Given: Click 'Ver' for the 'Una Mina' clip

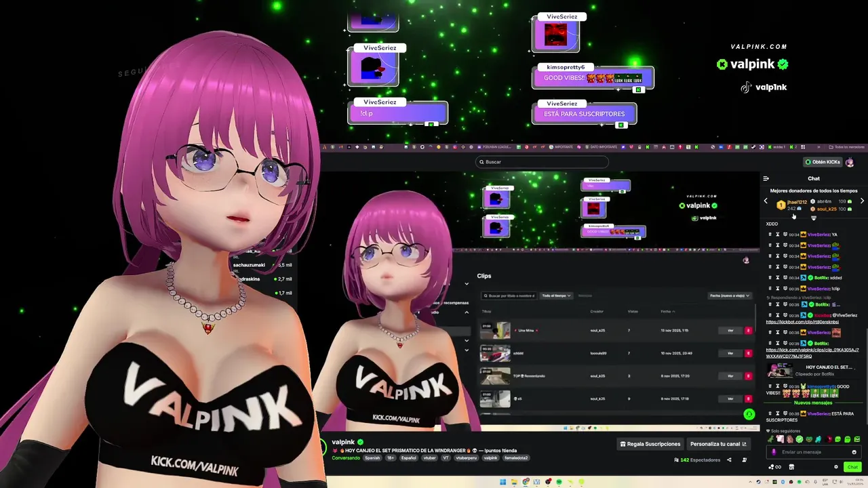Looking at the screenshot, I should [730, 330].
